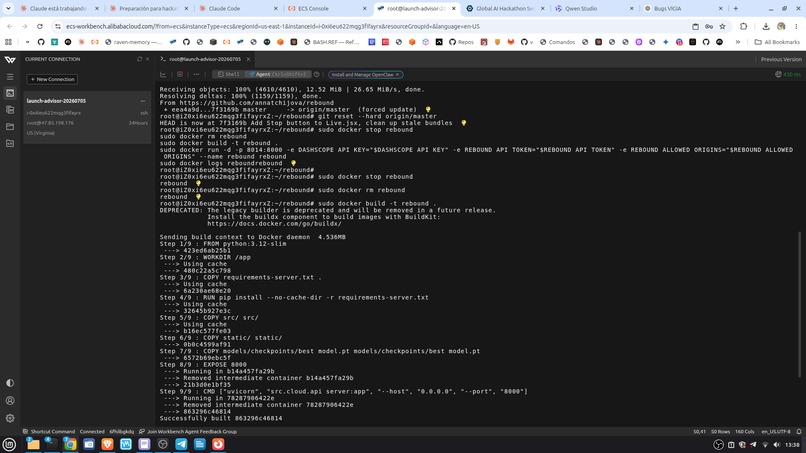Screen dimensions: 806x453
Task: Open the apps grid in bookmarks bar
Action: click(8, 42)
